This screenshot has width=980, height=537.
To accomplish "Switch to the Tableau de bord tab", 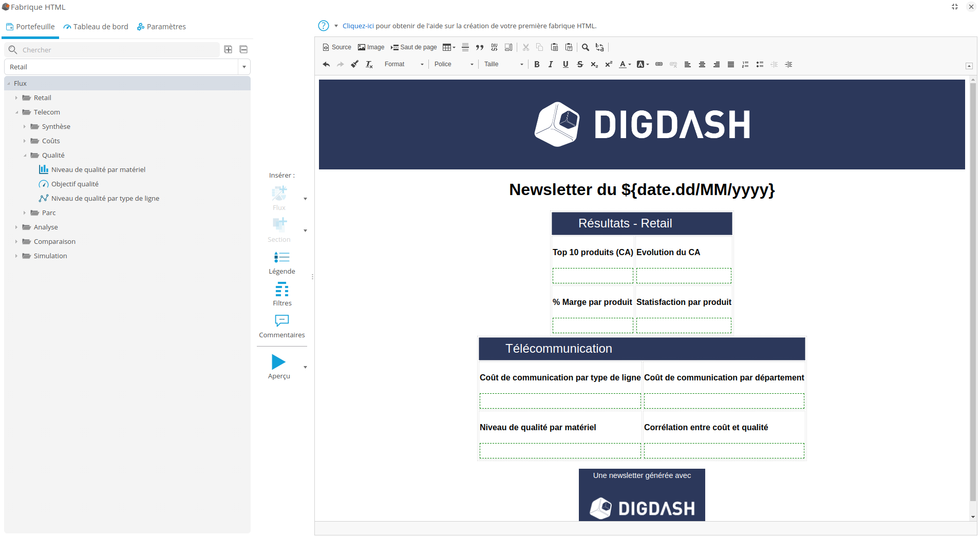I will 96,26.
